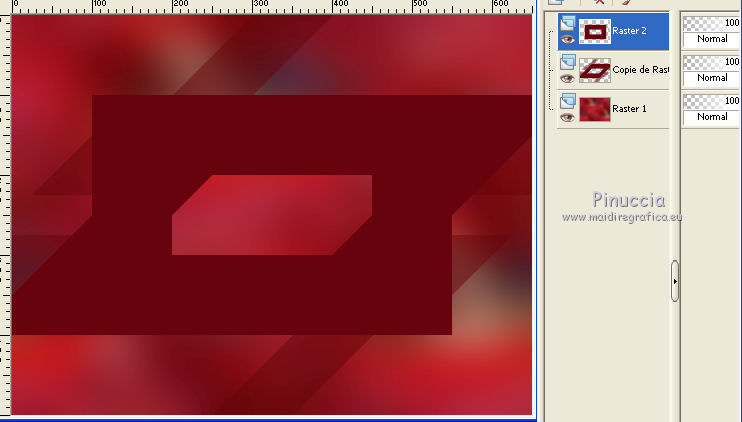
Task: Click the raster layer type icon on Raster 1
Action: (x=568, y=101)
